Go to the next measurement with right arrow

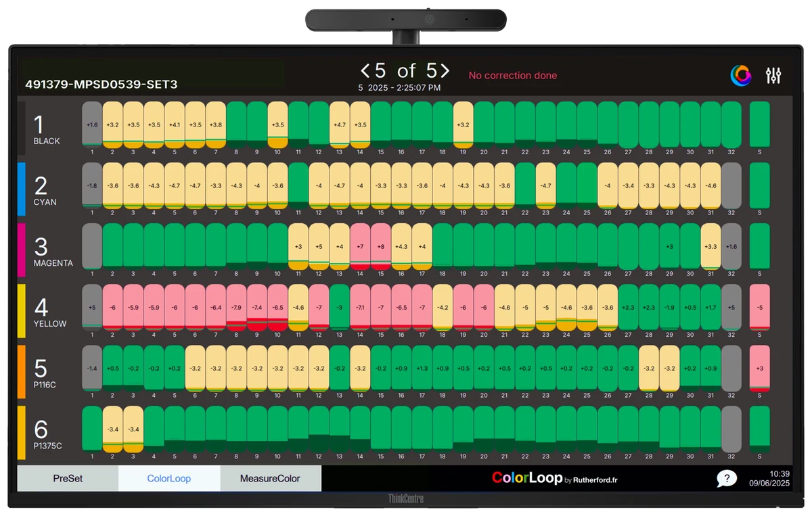444,70
